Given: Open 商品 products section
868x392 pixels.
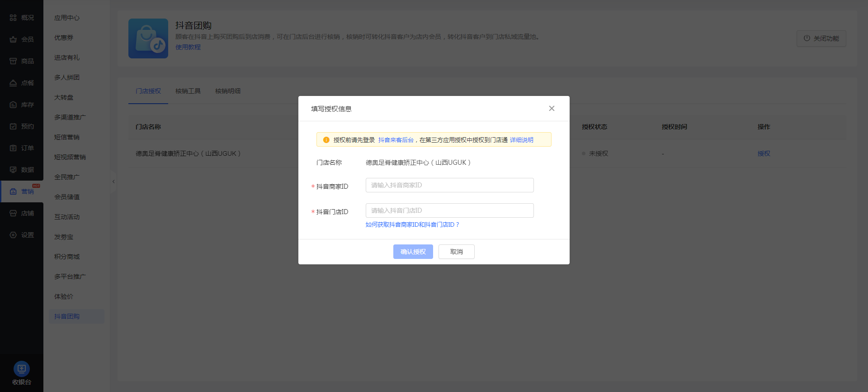Looking at the screenshot, I should pos(22,61).
